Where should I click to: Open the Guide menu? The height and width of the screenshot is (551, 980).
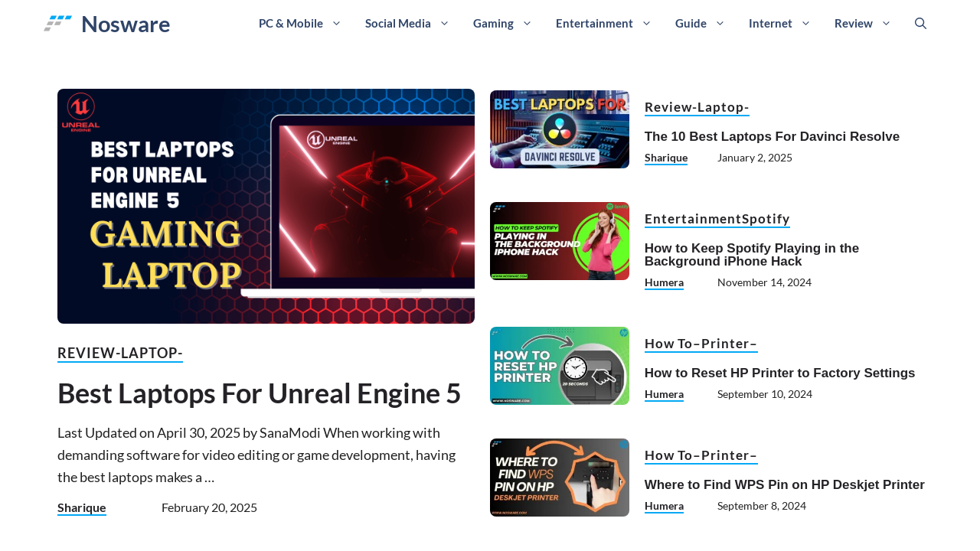click(x=691, y=23)
